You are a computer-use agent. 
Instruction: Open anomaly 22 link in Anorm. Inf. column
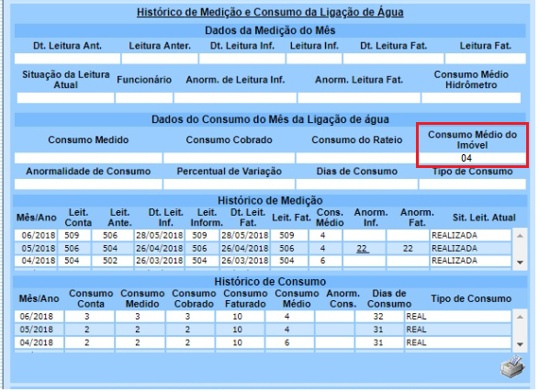(x=363, y=249)
